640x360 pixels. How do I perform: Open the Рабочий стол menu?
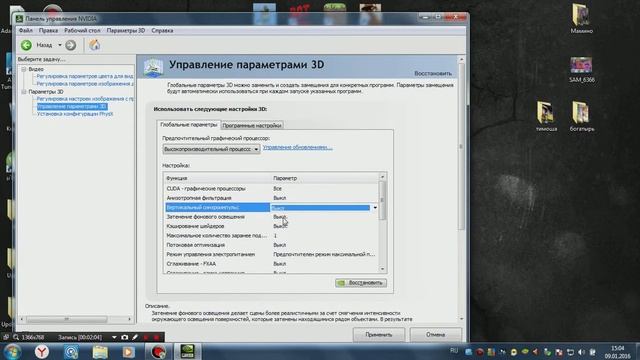[x=82, y=31]
